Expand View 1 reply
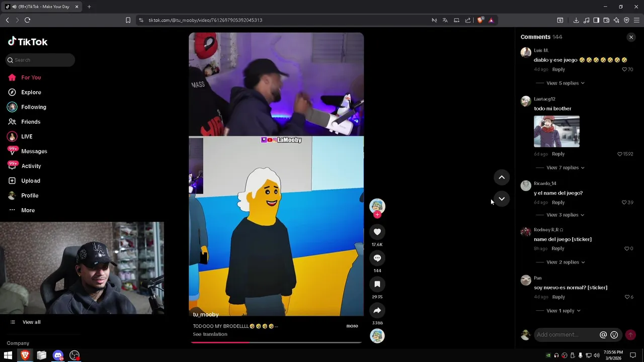 (x=563, y=311)
